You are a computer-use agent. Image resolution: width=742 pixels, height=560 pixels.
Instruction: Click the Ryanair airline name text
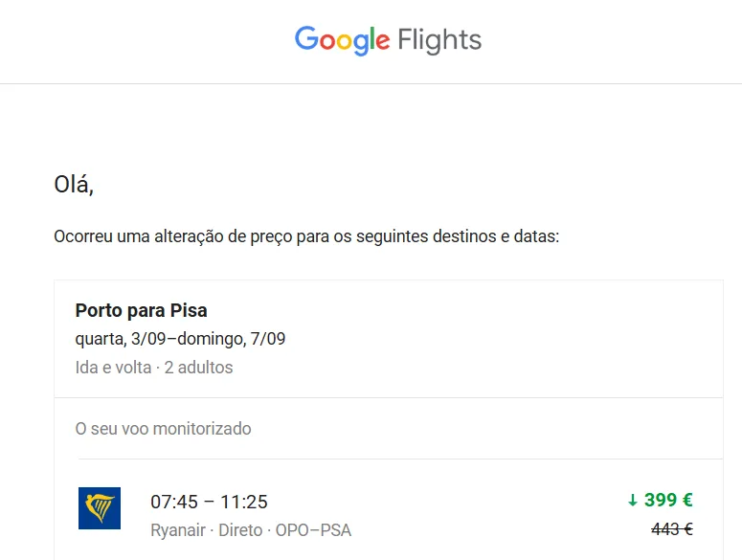[179, 529]
